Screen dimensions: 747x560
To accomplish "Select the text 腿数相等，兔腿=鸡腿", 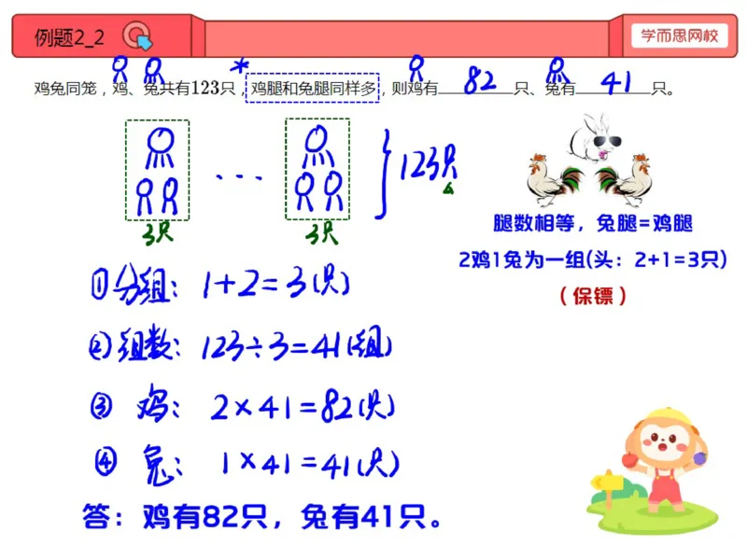I will click(x=593, y=223).
